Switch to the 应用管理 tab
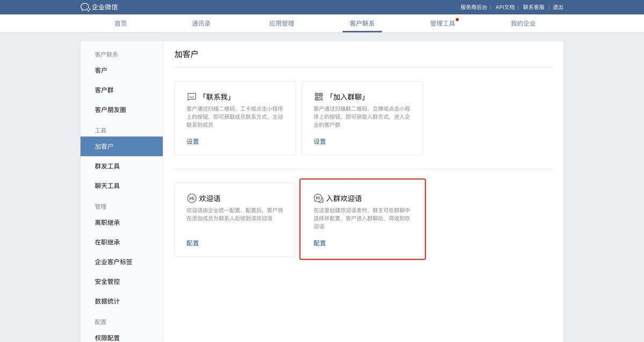Screen dimensions: 644x342 281,23
